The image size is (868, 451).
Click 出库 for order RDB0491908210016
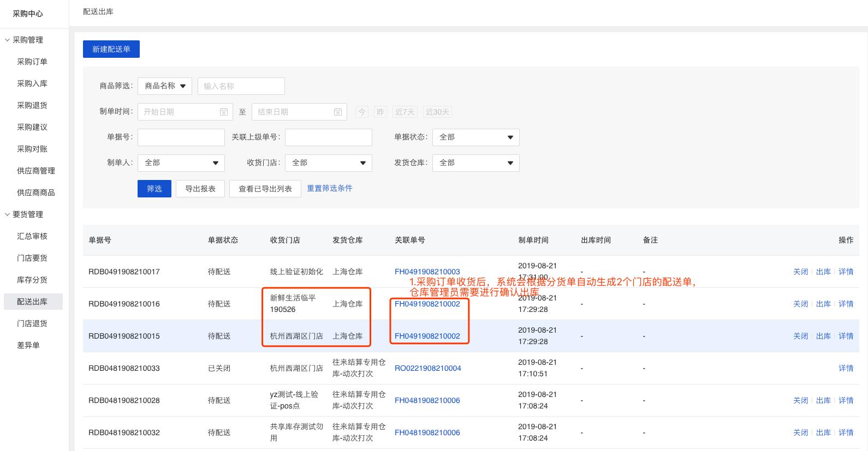pyautogui.click(x=823, y=304)
